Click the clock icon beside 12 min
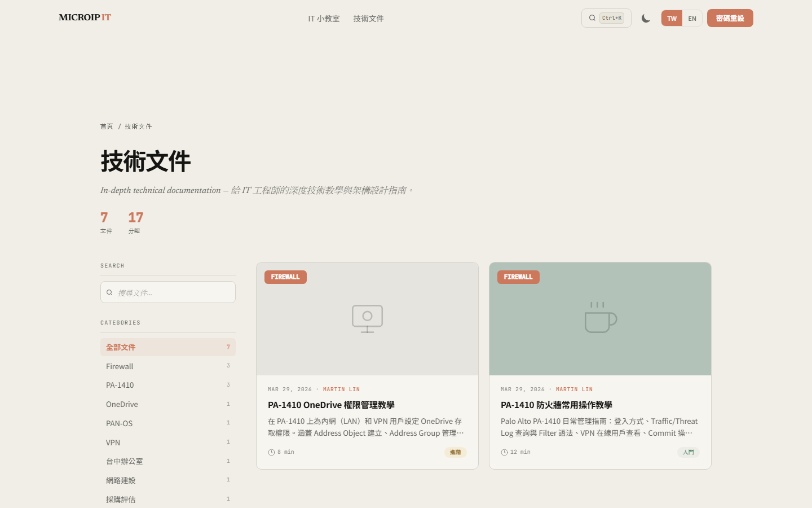 pos(504,452)
